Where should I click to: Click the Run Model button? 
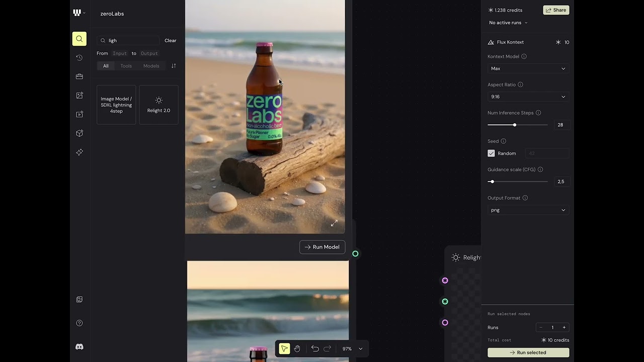coord(322,247)
